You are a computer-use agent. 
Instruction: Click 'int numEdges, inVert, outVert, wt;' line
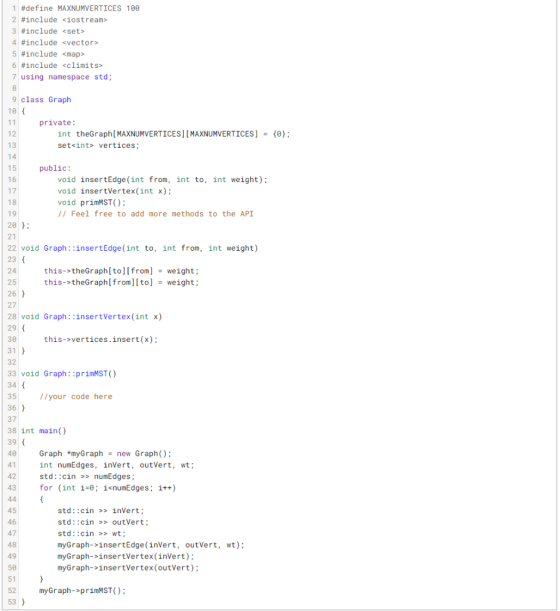coord(117,465)
